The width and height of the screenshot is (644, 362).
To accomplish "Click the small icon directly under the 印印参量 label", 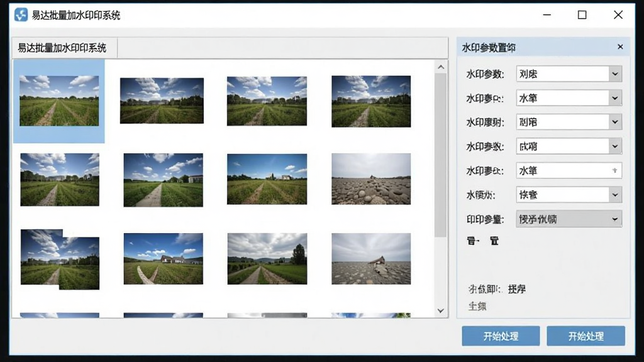I will (472, 241).
